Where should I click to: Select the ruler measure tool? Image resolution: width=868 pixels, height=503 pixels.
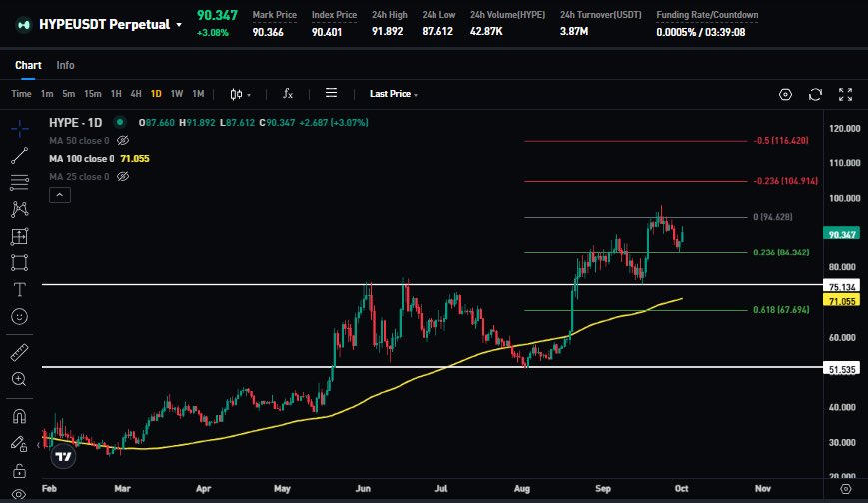pos(19,352)
